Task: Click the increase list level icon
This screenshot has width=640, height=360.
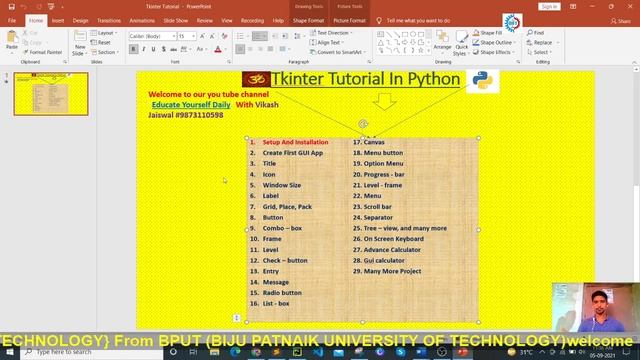Action: (285, 36)
